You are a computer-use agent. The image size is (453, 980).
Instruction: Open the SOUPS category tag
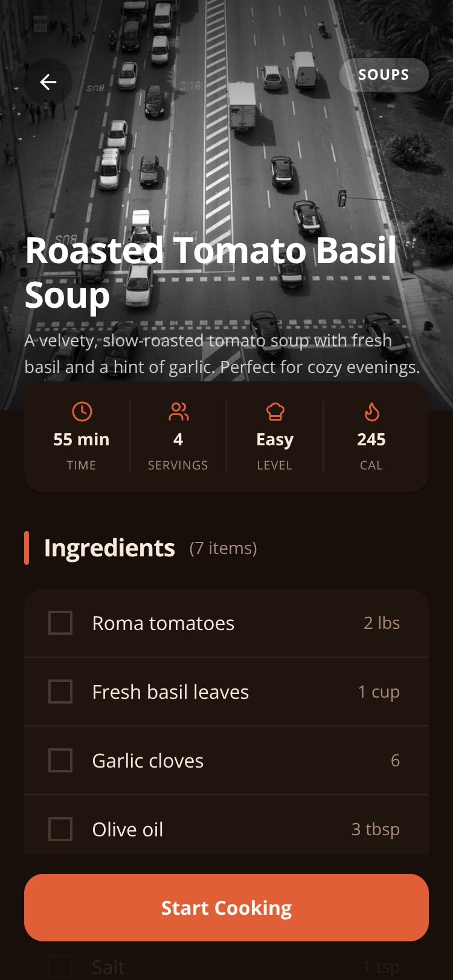click(x=384, y=75)
